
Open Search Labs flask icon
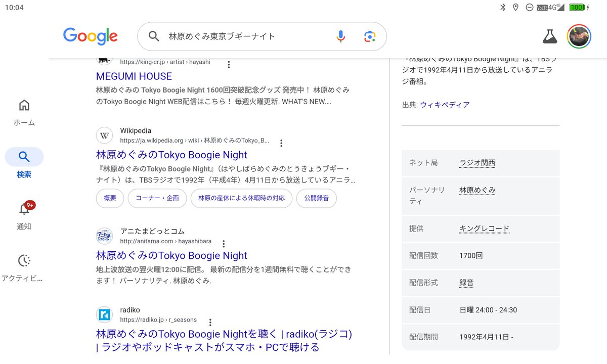[x=549, y=36]
